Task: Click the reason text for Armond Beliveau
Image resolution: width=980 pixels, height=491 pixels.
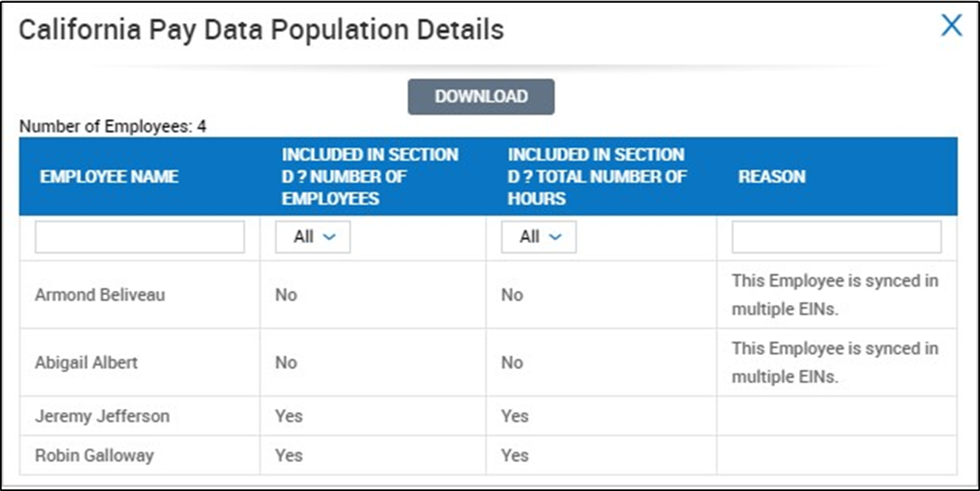Action: 834,295
